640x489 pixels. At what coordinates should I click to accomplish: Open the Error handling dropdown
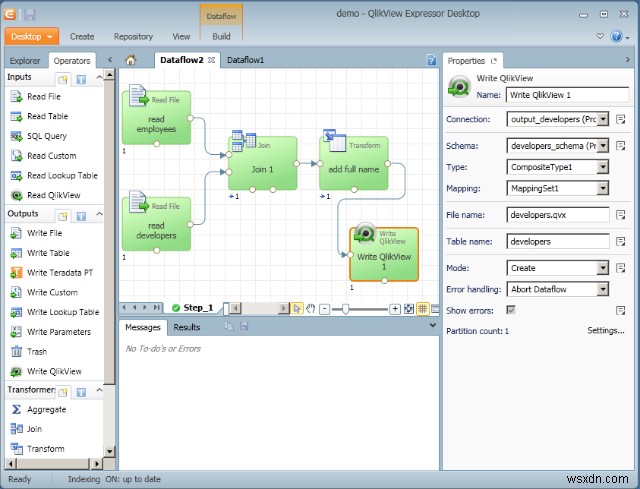(602, 289)
